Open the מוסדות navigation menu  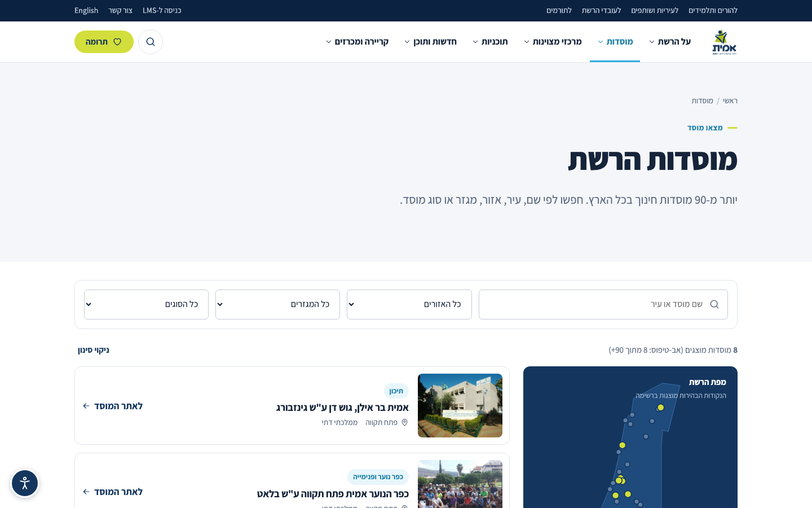point(615,42)
